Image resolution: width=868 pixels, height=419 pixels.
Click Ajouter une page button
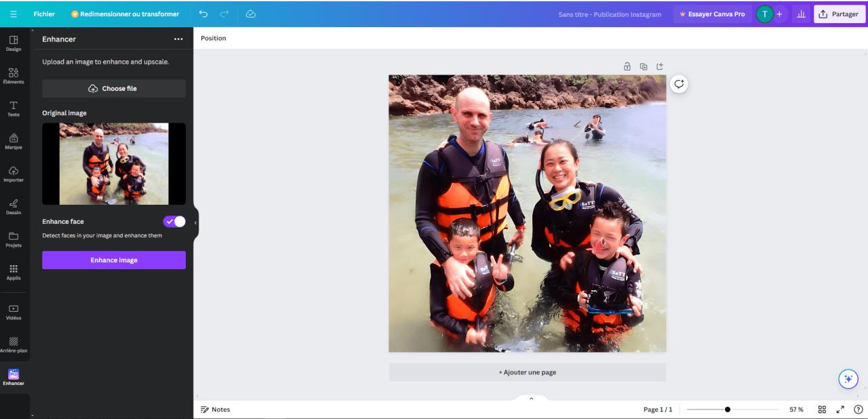(x=527, y=372)
